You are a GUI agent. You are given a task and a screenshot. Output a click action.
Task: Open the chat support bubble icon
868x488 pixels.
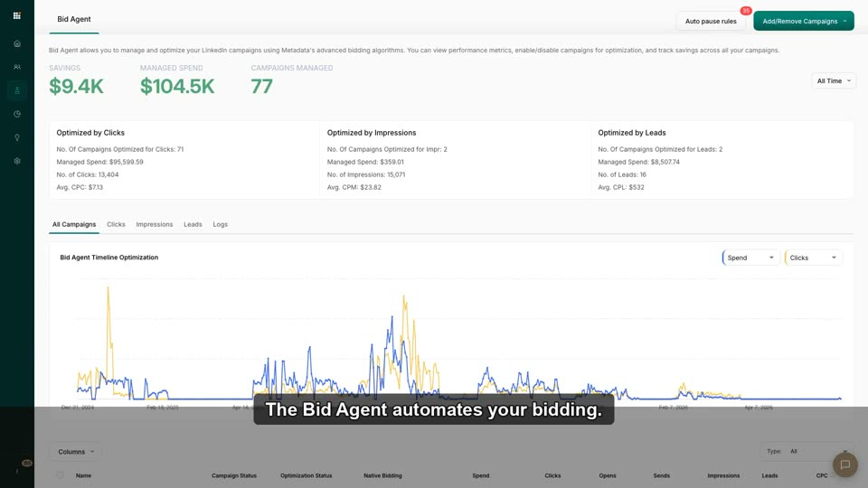click(x=844, y=465)
